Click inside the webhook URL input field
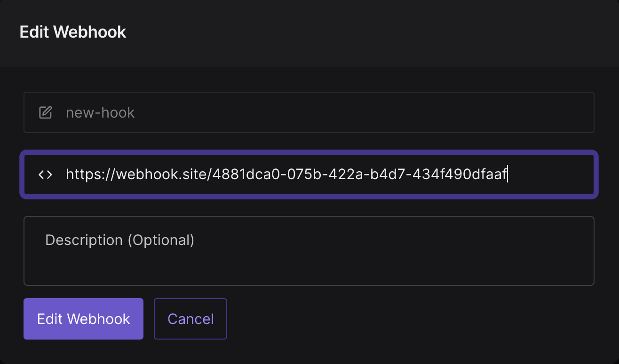619x364 pixels. point(309,174)
